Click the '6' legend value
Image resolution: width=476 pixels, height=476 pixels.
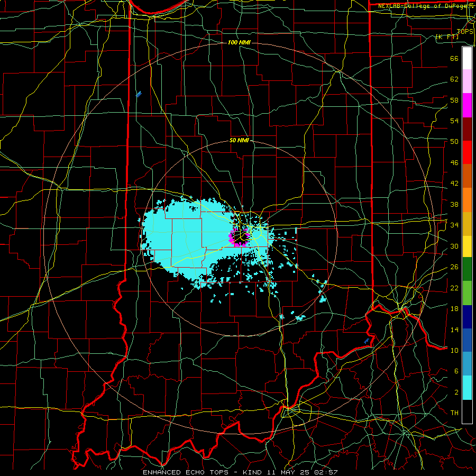[456, 371]
